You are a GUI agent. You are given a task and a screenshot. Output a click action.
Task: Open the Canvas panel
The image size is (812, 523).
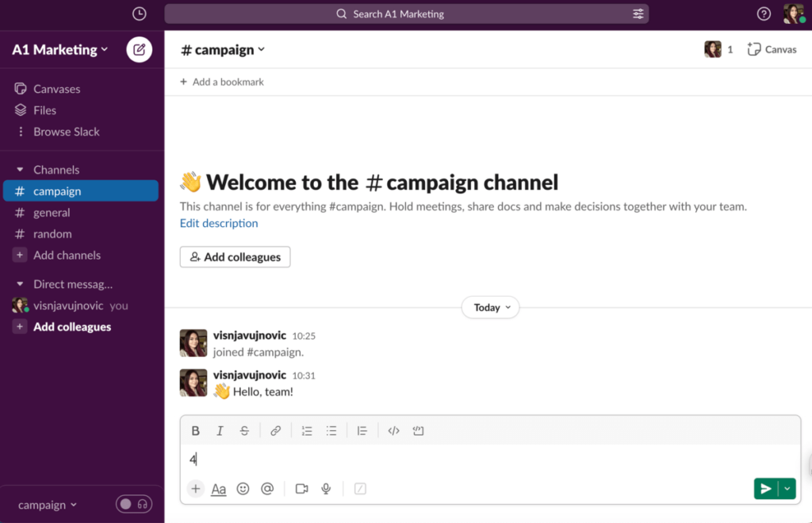coord(771,48)
